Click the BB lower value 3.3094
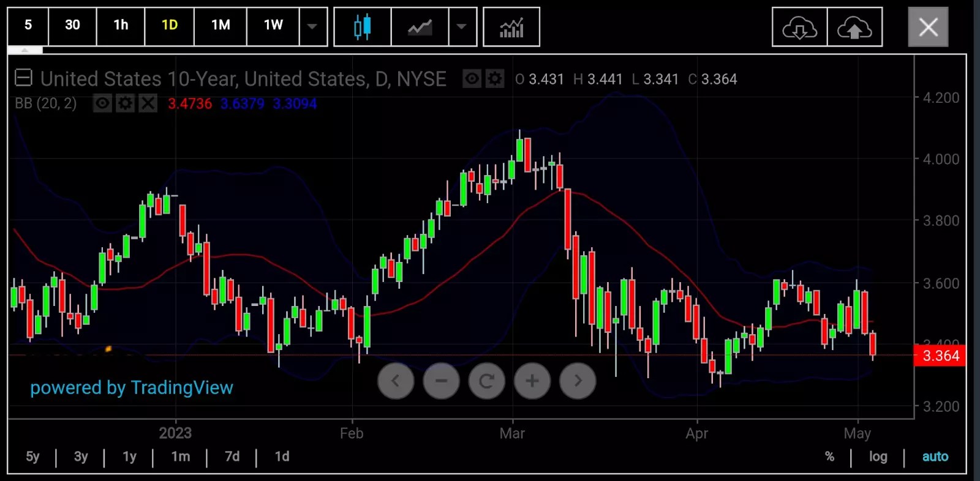Screen dimensions: 980x481 295,103
